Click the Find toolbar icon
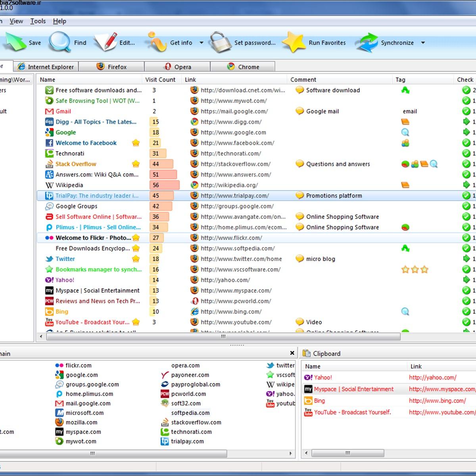The height and width of the screenshot is (476, 476). (x=58, y=42)
